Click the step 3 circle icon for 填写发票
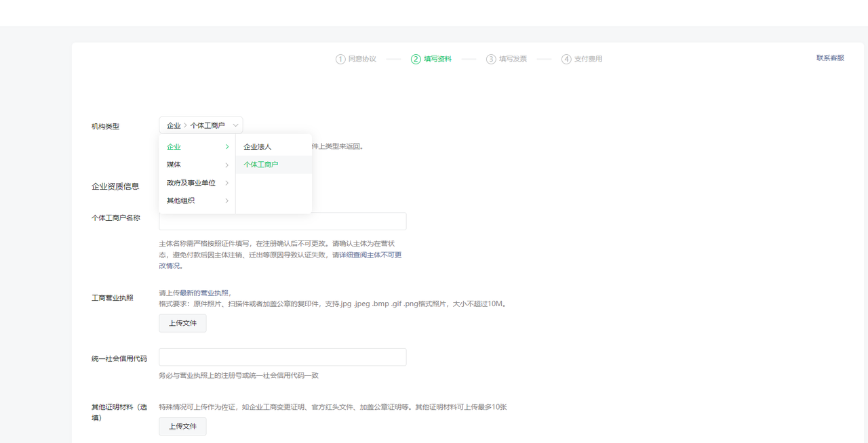Image resolution: width=868 pixels, height=443 pixels. [491, 59]
